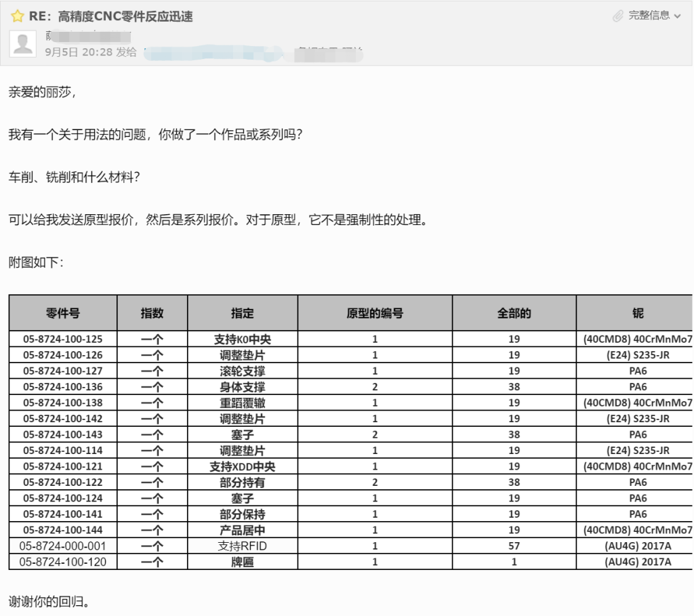Image resolution: width=694 pixels, height=616 pixels.
Task: Click part number 05-8724-100-121
Action: point(63,466)
